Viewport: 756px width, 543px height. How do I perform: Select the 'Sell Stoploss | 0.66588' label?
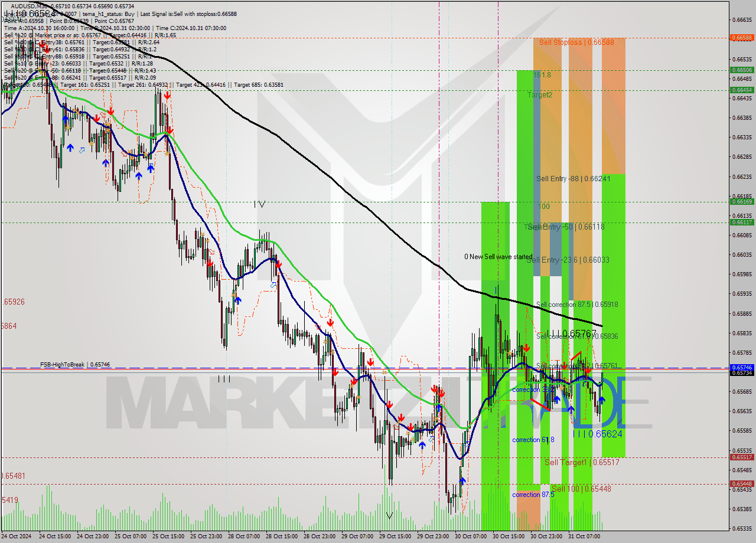click(x=576, y=42)
